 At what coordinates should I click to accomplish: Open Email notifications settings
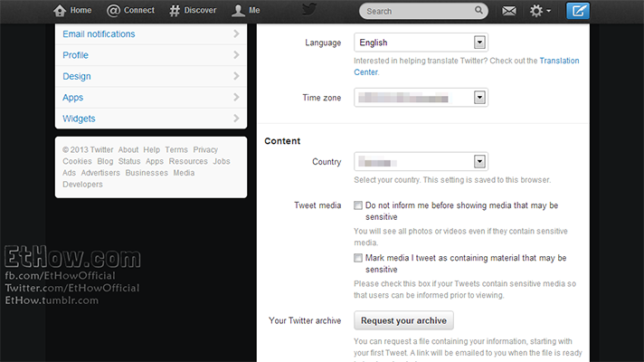click(151, 34)
